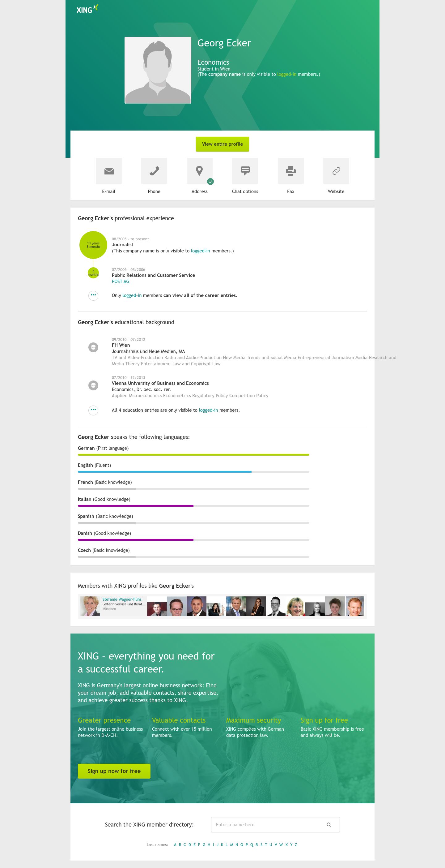This screenshot has width=445, height=868.
Task: Open the E-mail contact icon
Action: pyautogui.click(x=109, y=171)
